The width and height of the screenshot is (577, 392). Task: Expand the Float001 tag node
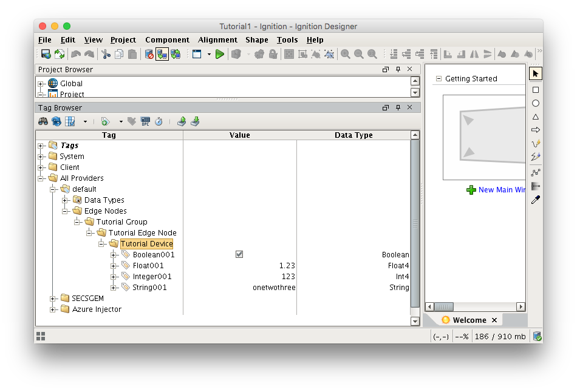click(x=114, y=266)
